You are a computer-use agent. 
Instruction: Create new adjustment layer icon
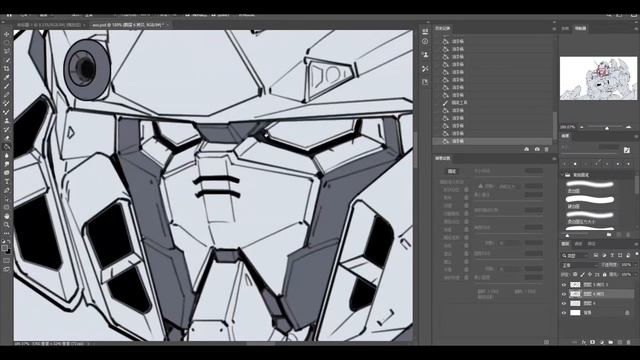pos(602,342)
